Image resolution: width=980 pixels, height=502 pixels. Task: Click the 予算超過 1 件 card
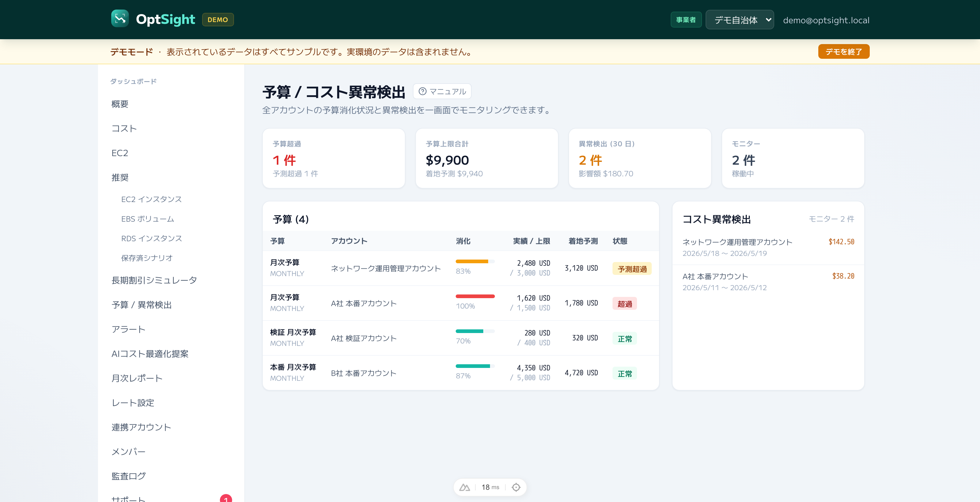click(334, 158)
